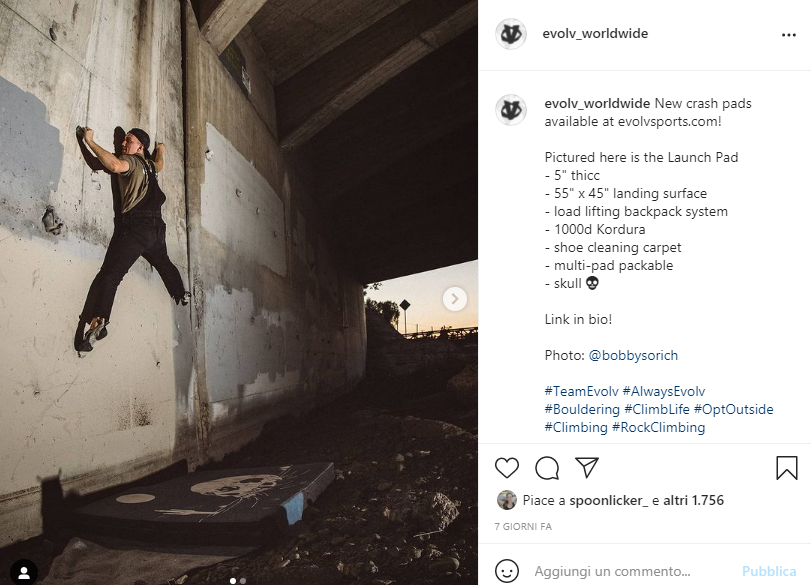The height and width of the screenshot is (585, 811).
Task: Go to next photo with carousel arrow
Action: coord(454,299)
